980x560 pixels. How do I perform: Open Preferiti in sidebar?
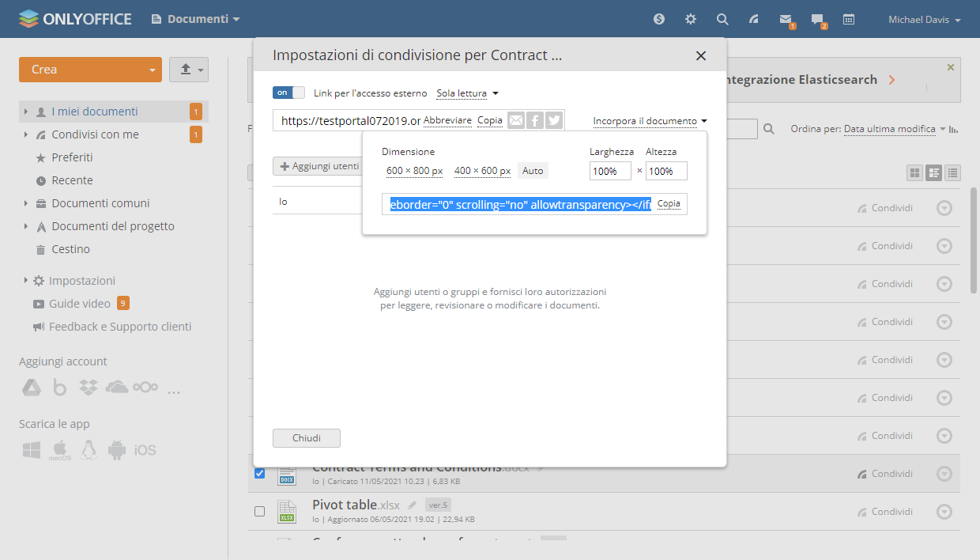click(72, 157)
